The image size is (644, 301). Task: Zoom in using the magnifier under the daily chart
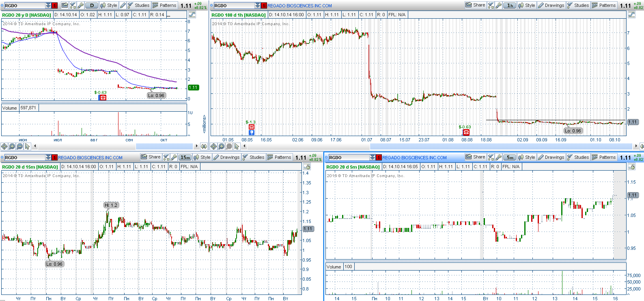[12, 146]
